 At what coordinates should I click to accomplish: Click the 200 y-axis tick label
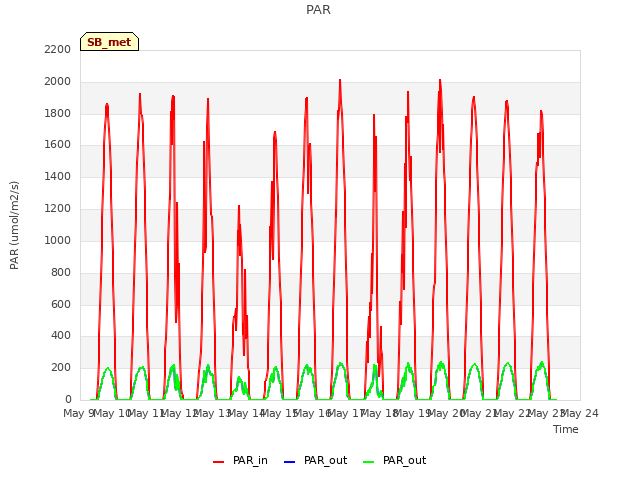pos(61,367)
